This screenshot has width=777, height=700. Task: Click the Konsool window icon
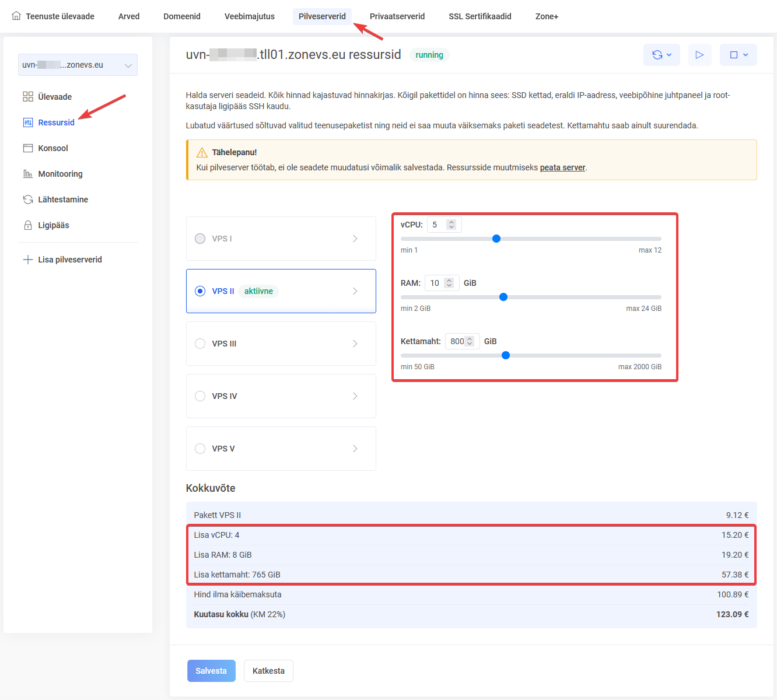point(28,148)
